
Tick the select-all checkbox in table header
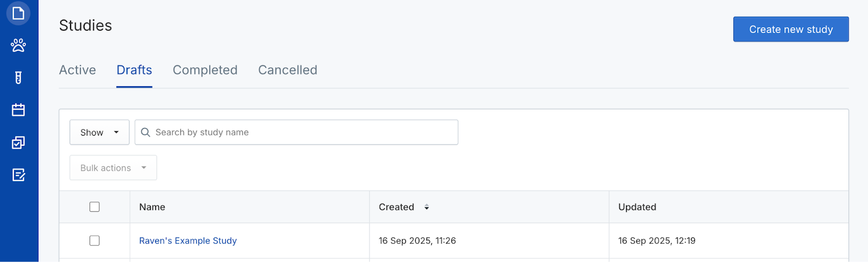(94, 207)
